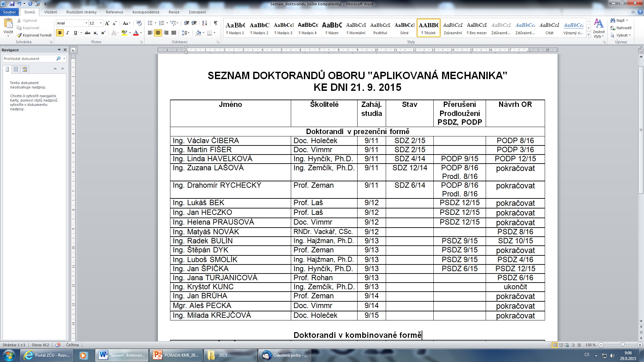Open Change Case Aa dropdown
644x362 pixels.
[x=126, y=23]
